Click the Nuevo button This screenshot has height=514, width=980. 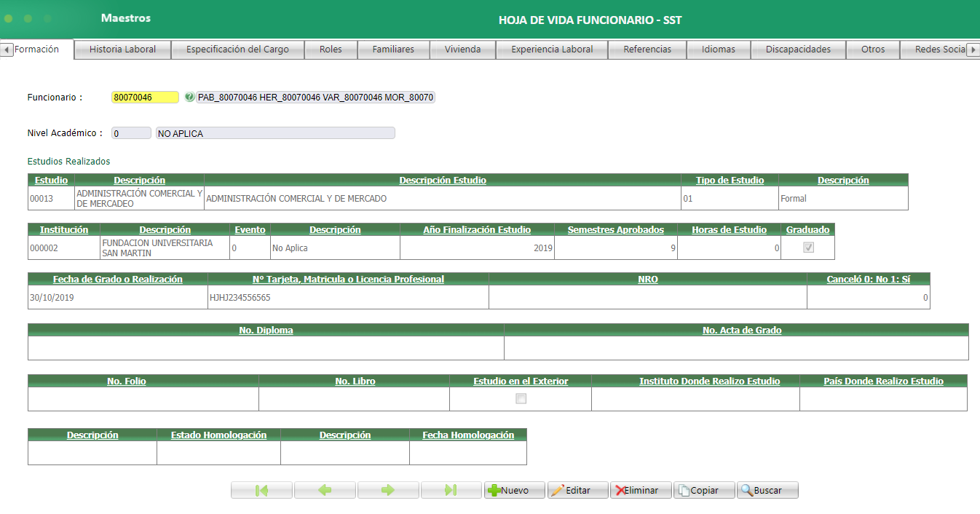coord(515,490)
